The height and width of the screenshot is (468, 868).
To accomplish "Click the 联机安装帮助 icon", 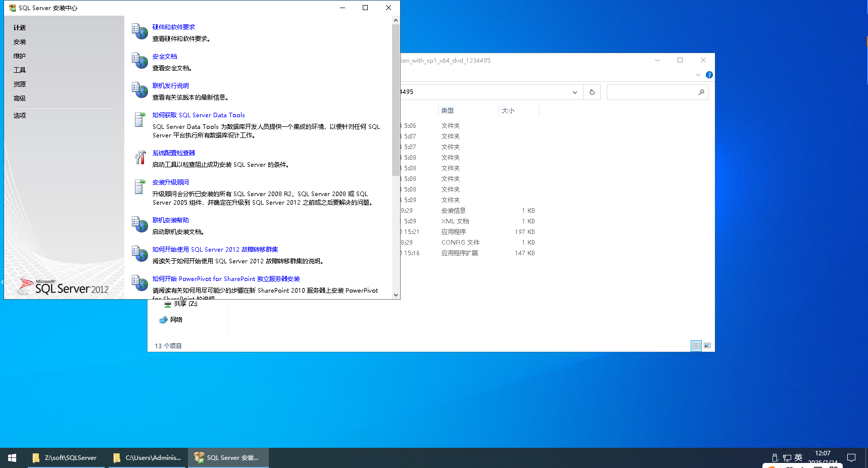I will (139, 224).
